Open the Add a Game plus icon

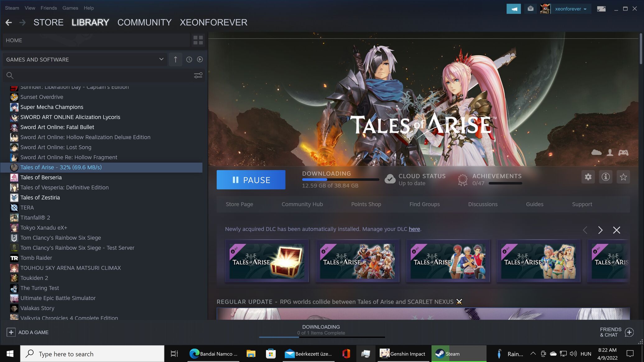pos(11,332)
